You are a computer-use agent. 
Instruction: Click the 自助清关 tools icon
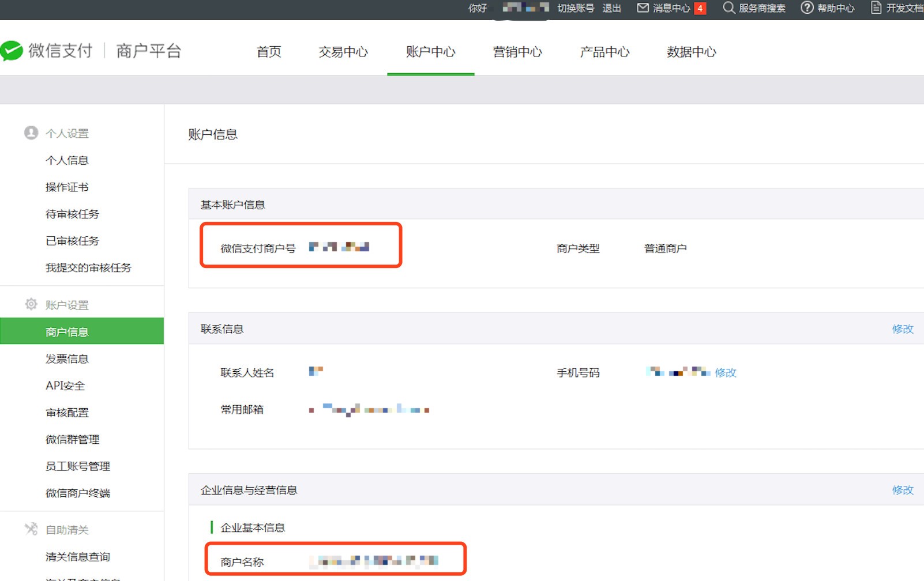click(31, 529)
